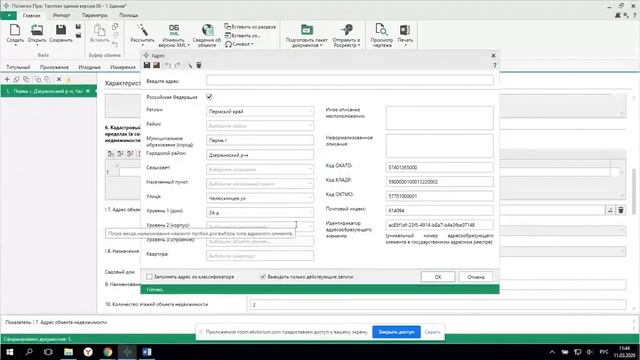
Task: Click the trash icon beside address row 7
Action: 620,210
